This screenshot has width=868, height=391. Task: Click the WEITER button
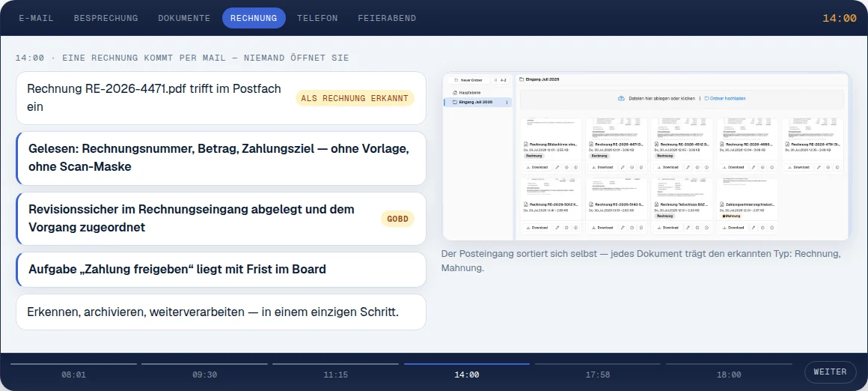click(830, 372)
